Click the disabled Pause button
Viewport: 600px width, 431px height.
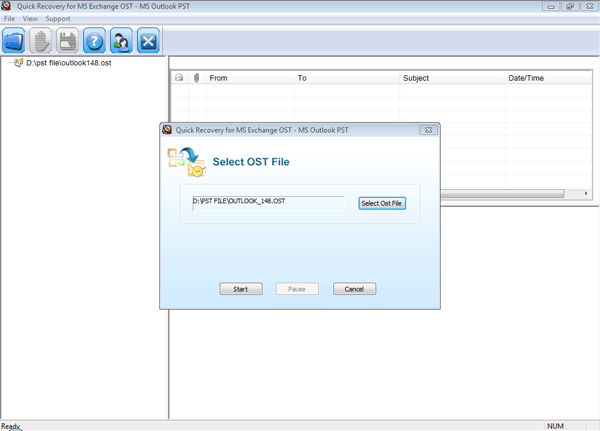[297, 289]
